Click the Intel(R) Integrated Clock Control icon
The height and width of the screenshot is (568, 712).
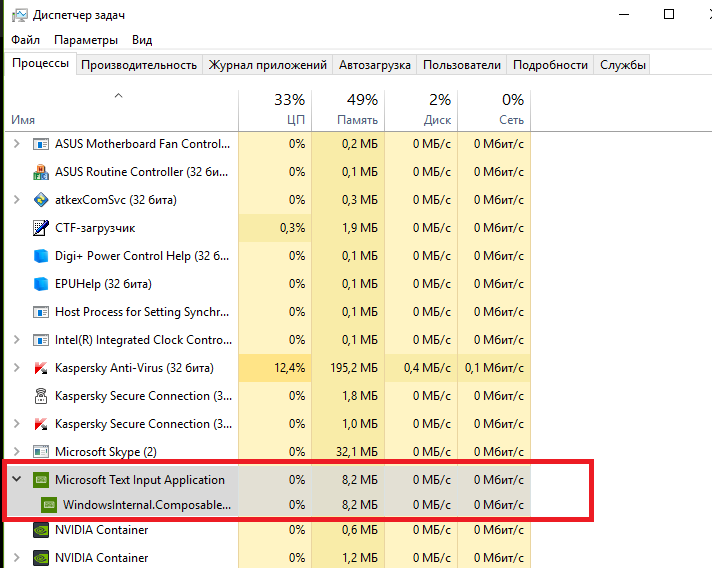[x=41, y=340]
